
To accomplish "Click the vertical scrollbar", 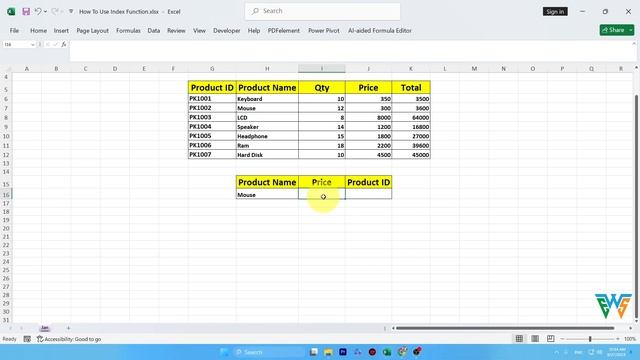I will [x=636, y=207].
